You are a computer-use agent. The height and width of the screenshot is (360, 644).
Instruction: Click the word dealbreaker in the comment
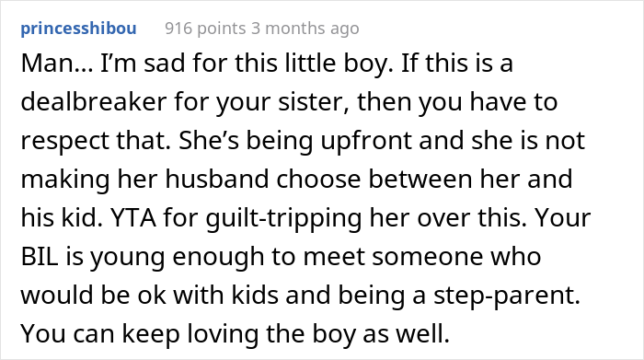93,102
